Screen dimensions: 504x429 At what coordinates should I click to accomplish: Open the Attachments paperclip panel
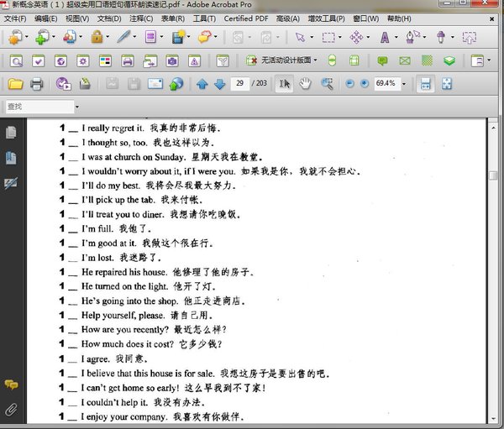[x=11, y=410]
